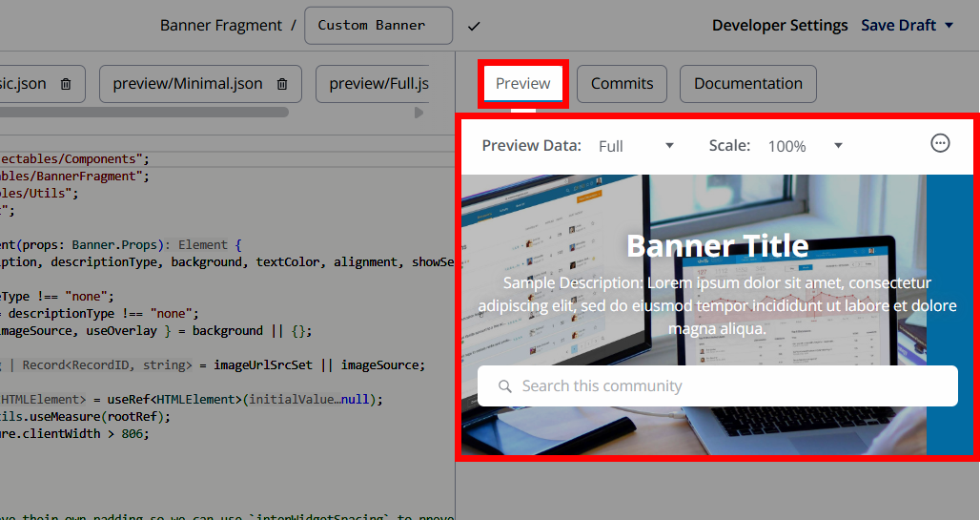The height and width of the screenshot is (520, 980).
Task: Click the search magnifier icon in preview
Action: click(505, 386)
